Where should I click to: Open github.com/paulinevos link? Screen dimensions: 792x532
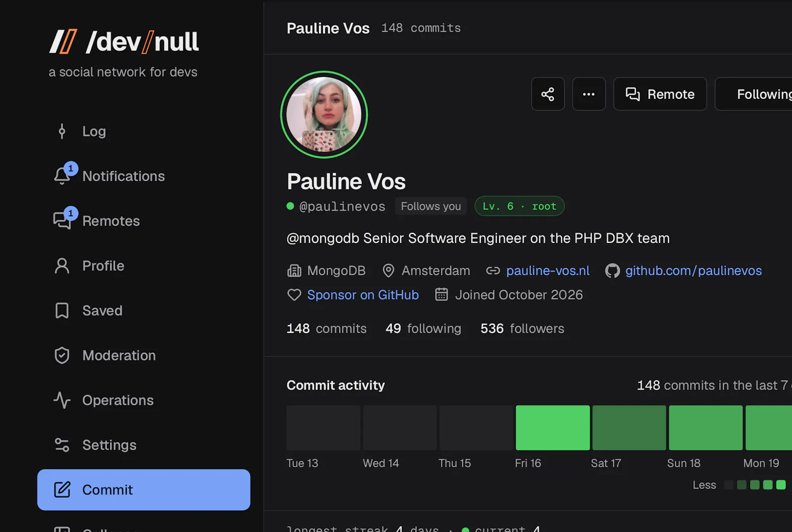tap(693, 271)
